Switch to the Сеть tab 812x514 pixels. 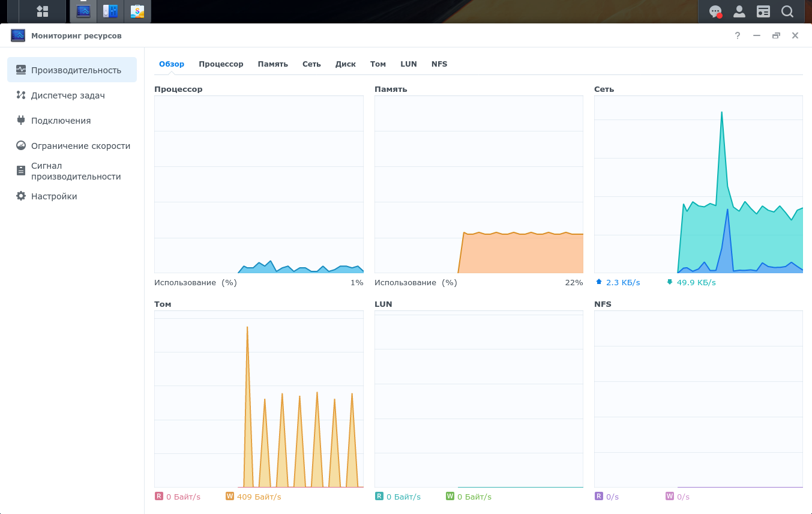311,64
